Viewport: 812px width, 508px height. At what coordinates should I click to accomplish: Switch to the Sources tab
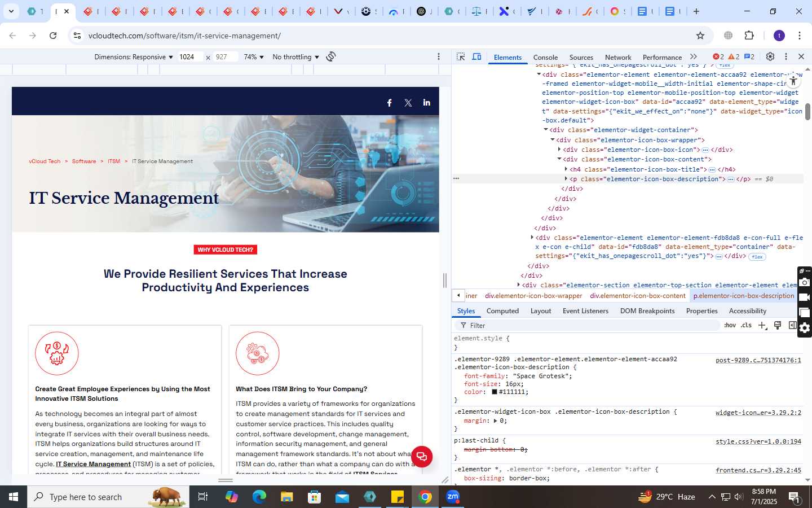coord(581,58)
